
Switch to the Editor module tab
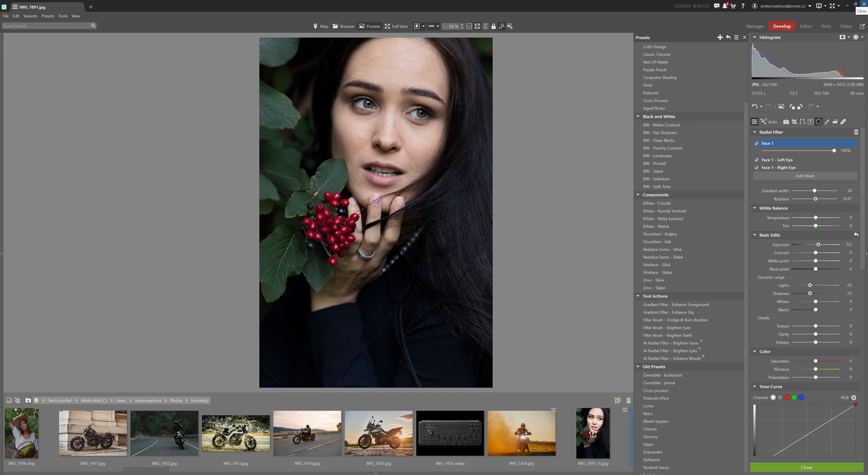click(806, 26)
